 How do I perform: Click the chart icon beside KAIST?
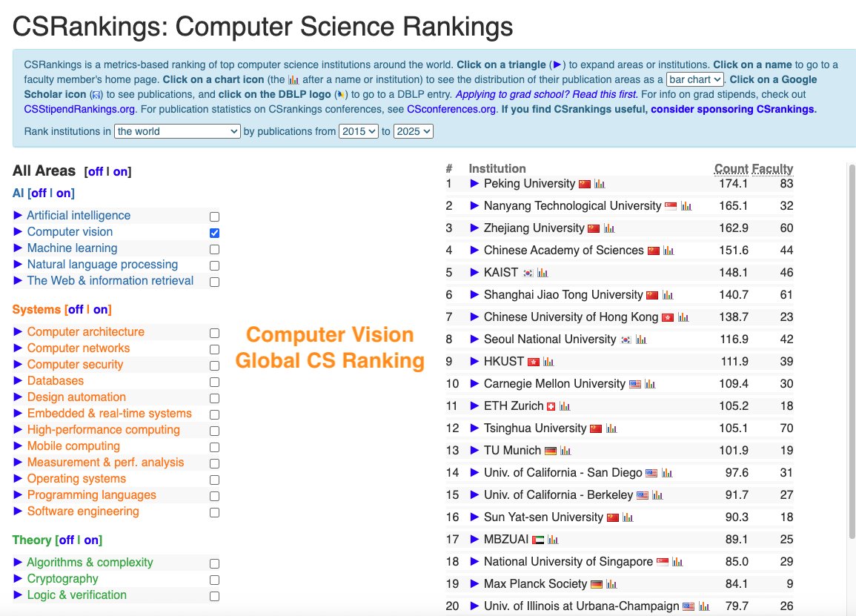click(x=543, y=273)
